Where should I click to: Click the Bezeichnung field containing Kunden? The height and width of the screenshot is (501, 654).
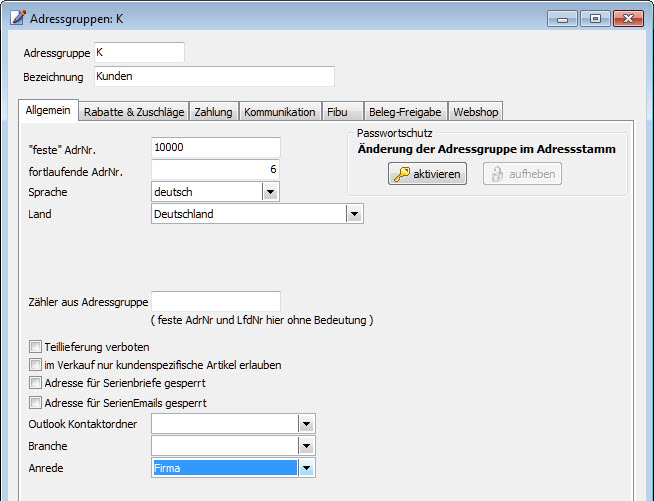213,76
